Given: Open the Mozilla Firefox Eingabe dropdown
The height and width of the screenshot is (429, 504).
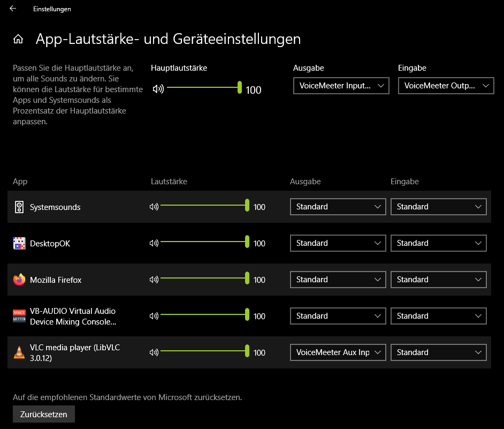Looking at the screenshot, I should [438, 280].
